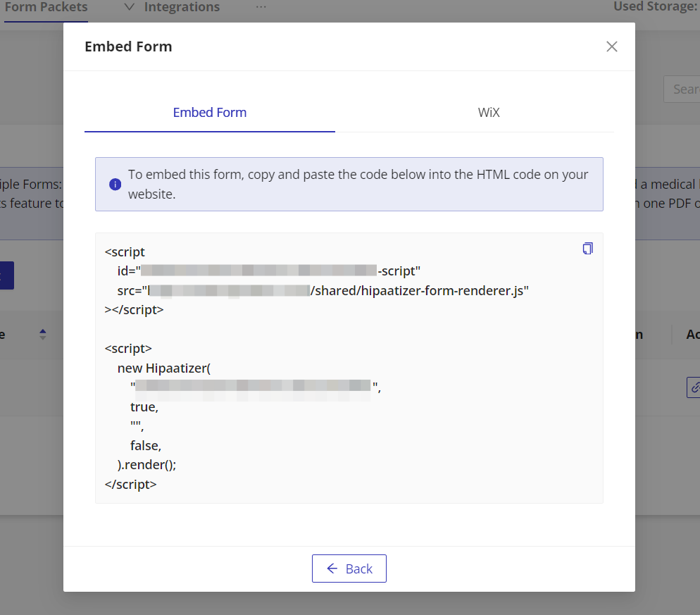
Task: Open the Form Packets menu
Action: [45, 7]
